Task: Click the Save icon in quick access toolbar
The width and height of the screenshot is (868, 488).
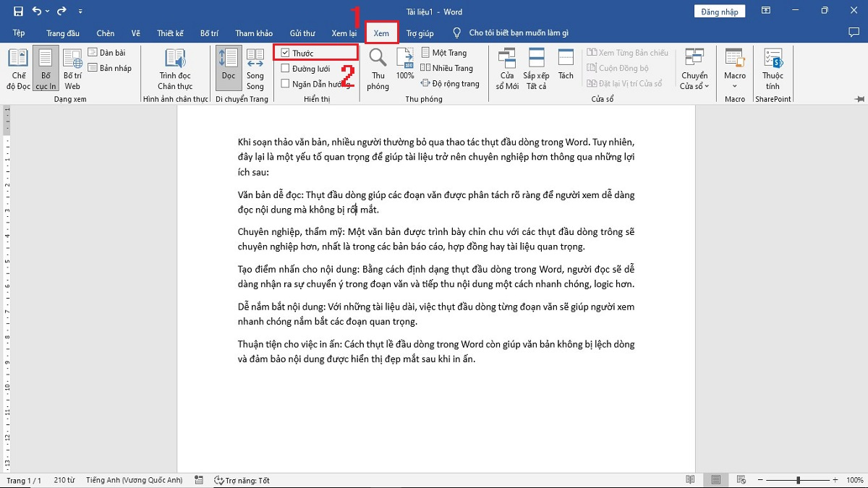Action: coord(18,12)
